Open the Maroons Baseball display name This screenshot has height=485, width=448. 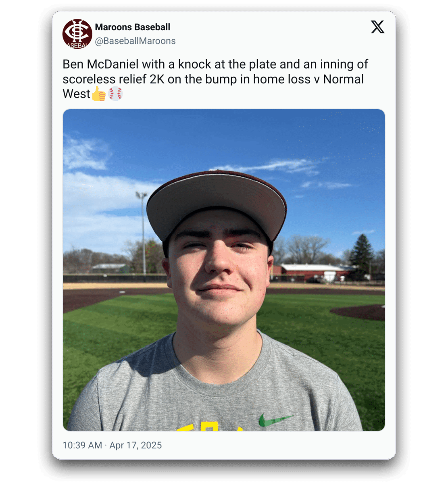[x=132, y=27]
